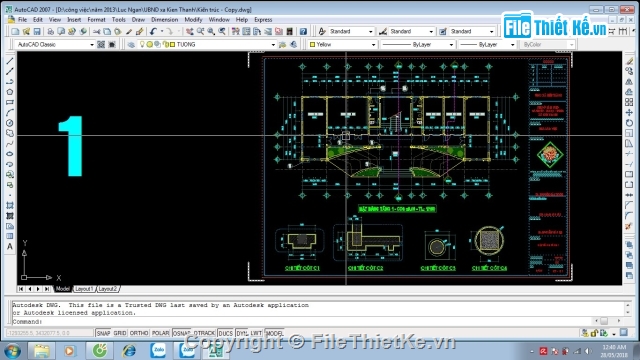Image resolution: width=640 pixels, height=360 pixels.
Task: Open the Express menu
Action: coord(263,20)
